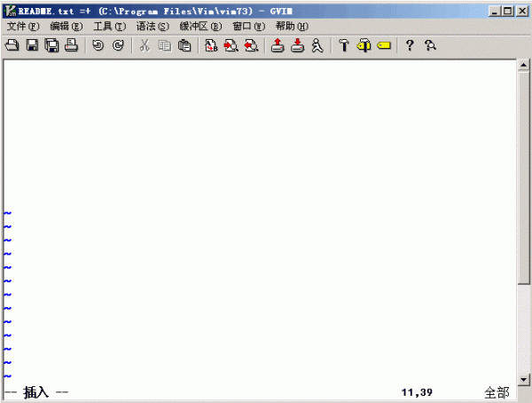Image resolution: width=532 pixels, height=403 pixels.
Task: Click the Load Session toolbar icon
Action: coord(277,46)
